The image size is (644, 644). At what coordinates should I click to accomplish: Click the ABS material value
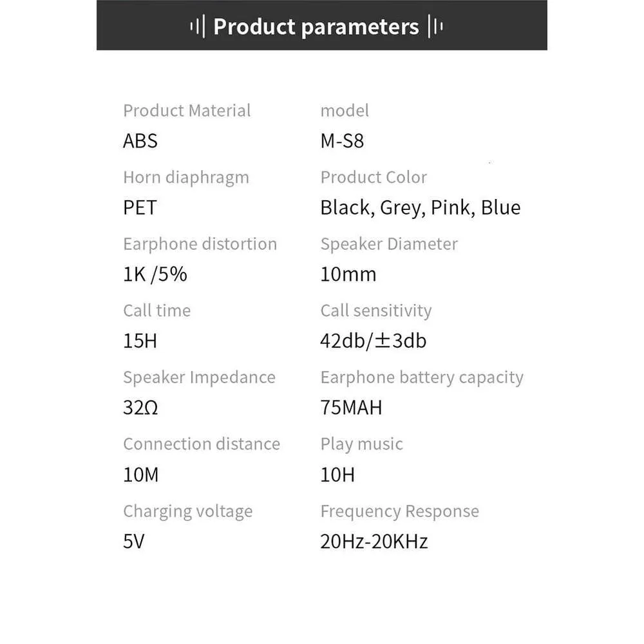click(140, 141)
